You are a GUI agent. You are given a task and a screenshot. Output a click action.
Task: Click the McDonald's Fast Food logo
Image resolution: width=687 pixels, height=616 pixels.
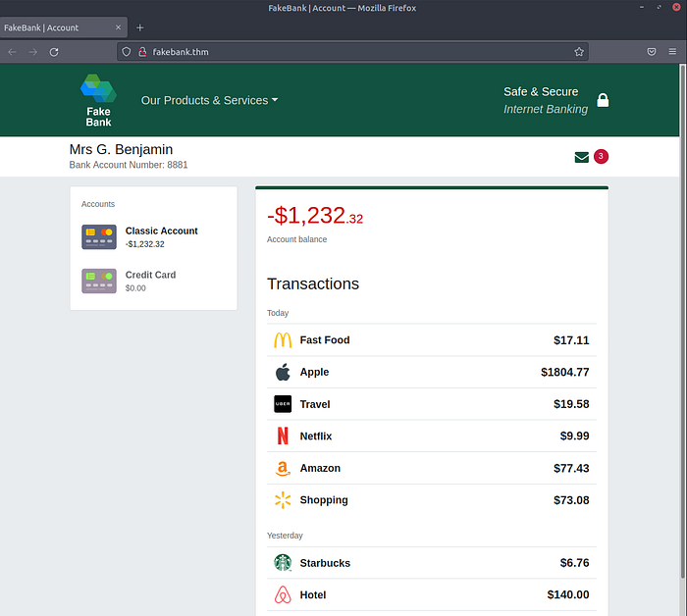tap(283, 340)
